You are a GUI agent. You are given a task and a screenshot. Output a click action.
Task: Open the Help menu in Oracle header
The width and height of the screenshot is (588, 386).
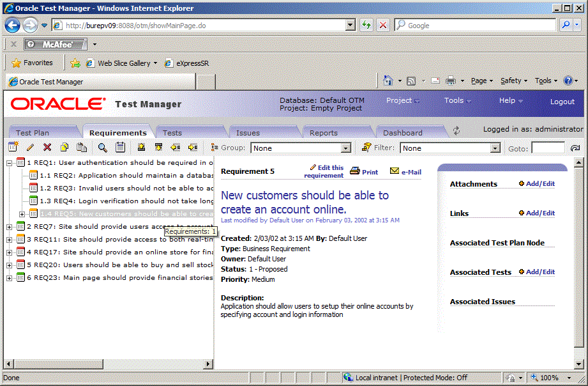coord(511,100)
